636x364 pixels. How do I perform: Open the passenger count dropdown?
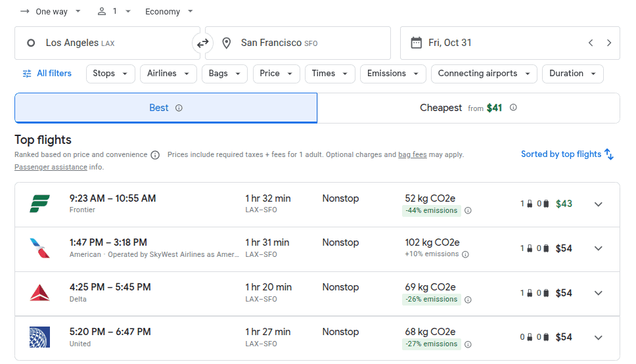(114, 11)
